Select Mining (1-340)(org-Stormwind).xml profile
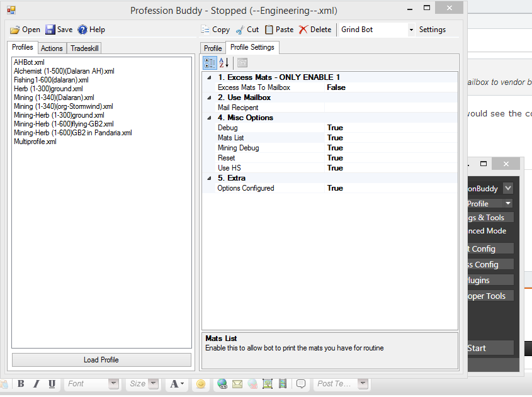Image resolution: width=532 pixels, height=397 pixels. [64, 106]
